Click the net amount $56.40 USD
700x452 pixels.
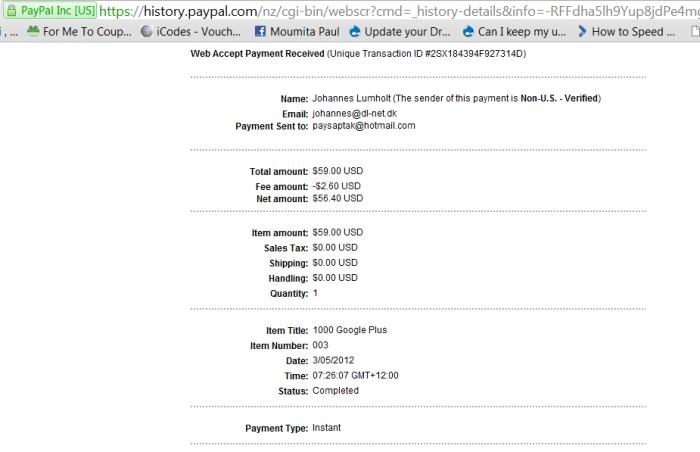pos(337,198)
